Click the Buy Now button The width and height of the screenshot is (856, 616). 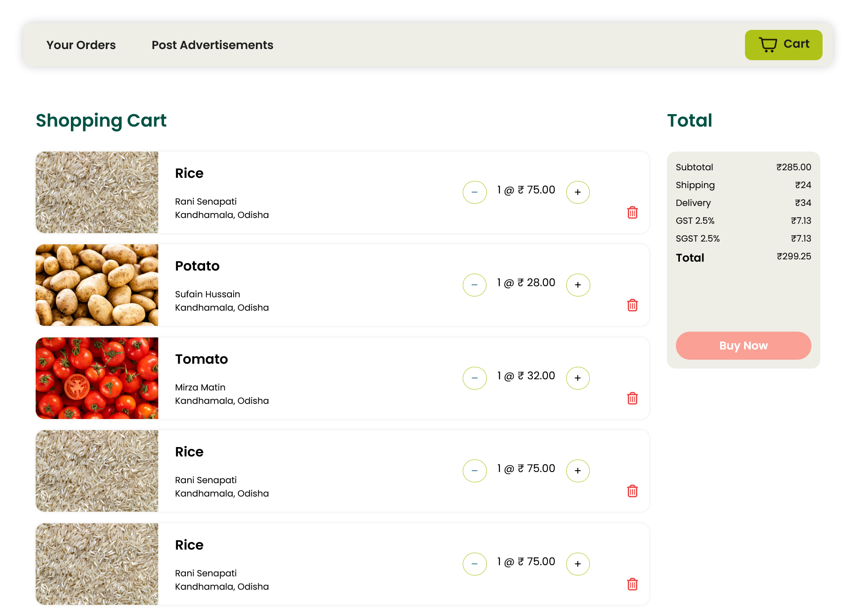coord(743,345)
